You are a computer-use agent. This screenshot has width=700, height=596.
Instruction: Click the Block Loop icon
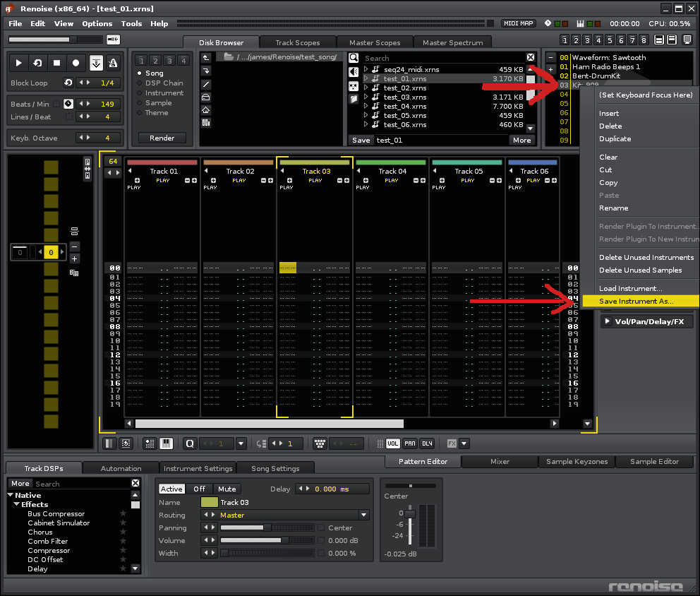tap(68, 83)
